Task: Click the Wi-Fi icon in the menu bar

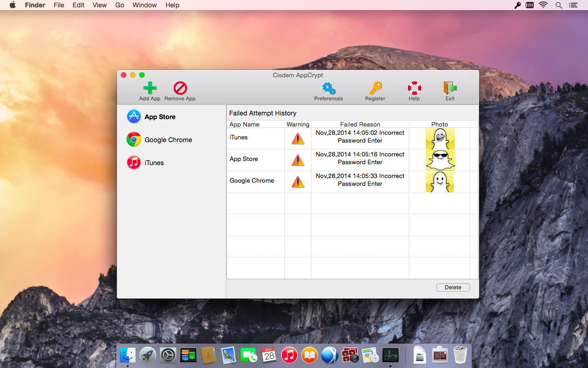Action: pyautogui.click(x=543, y=5)
